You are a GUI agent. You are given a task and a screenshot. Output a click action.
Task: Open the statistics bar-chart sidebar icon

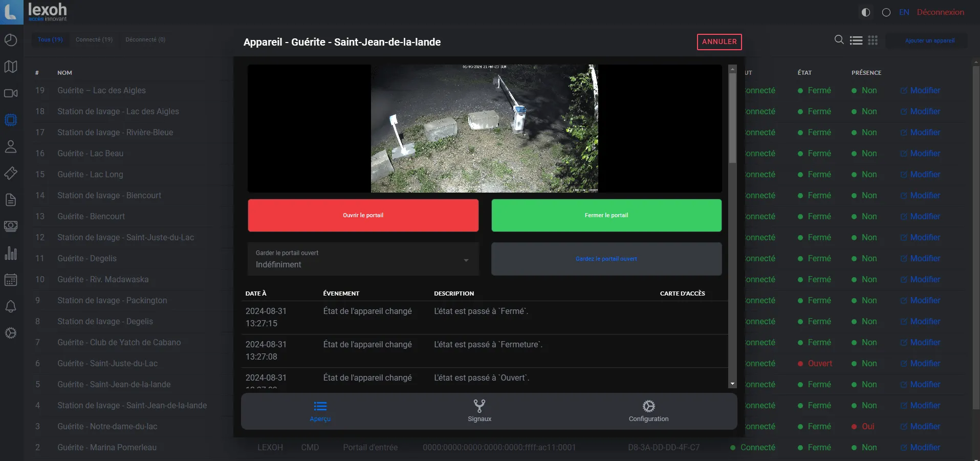point(10,253)
